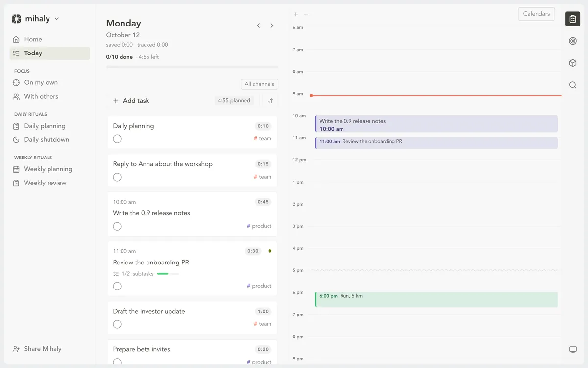Click the 0:15 estimate on Reply to Anna
Viewport: 588px width, 368px height.
pos(263,164)
